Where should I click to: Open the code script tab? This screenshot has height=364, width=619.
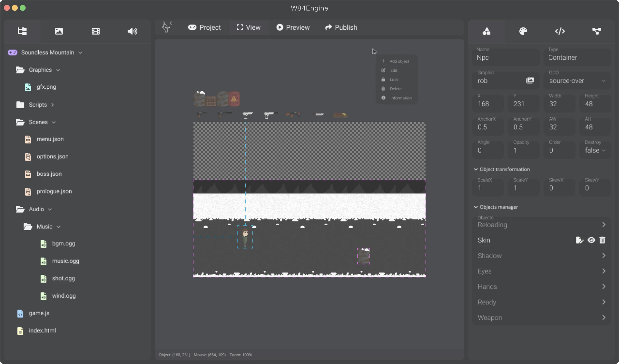coord(560,31)
